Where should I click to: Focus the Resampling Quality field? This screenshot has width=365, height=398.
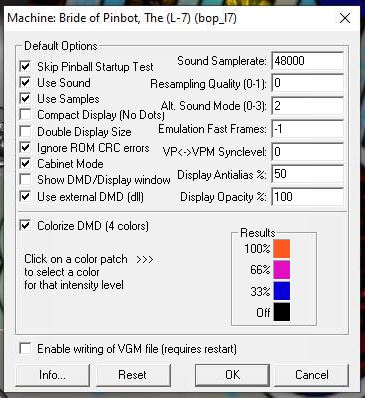(x=308, y=83)
